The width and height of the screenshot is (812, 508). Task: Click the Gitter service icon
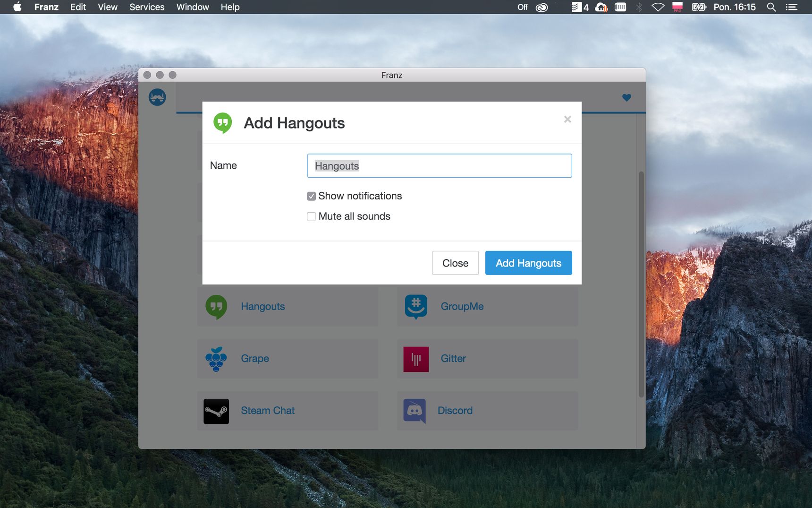[x=416, y=359]
